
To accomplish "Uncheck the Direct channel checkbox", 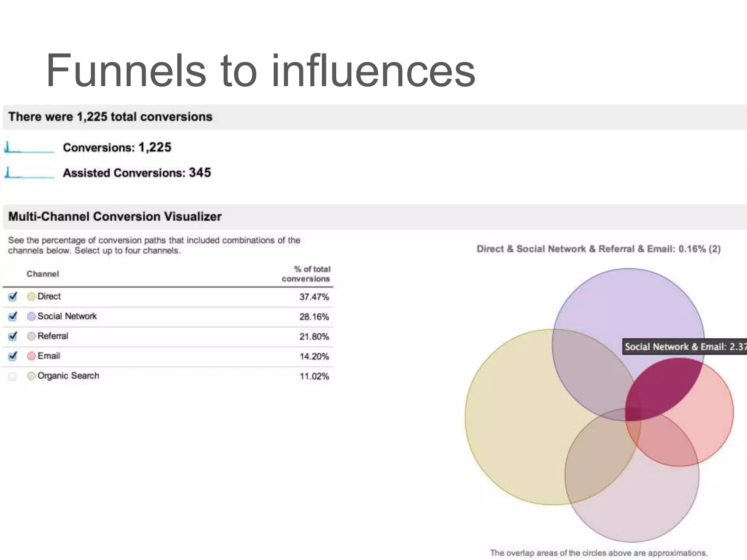I will (x=13, y=296).
